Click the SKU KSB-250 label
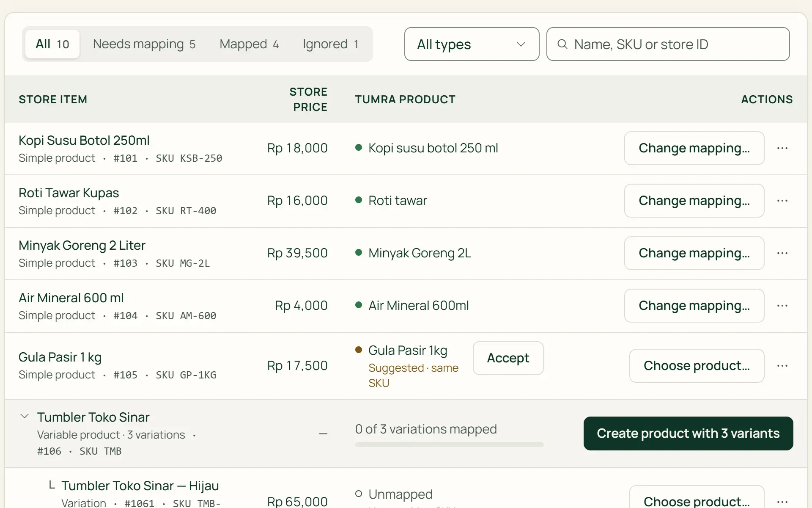The width and height of the screenshot is (812, 508). click(x=189, y=158)
